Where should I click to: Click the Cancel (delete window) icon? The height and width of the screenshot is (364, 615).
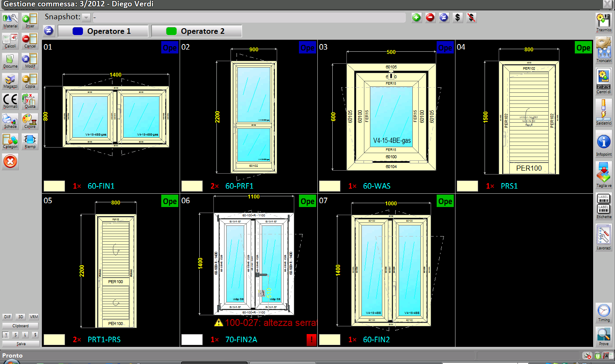pos(30,41)
